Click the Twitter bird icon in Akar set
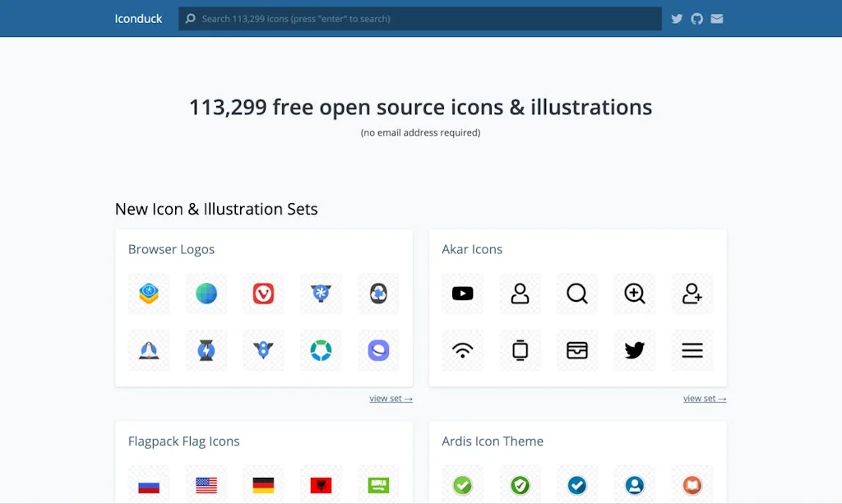 click(x=634, y=350)
